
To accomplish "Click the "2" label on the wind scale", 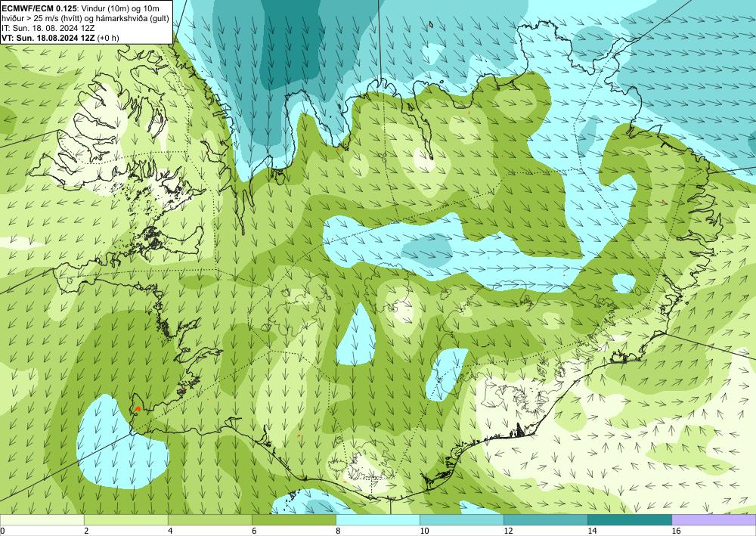I will [86, 531].
